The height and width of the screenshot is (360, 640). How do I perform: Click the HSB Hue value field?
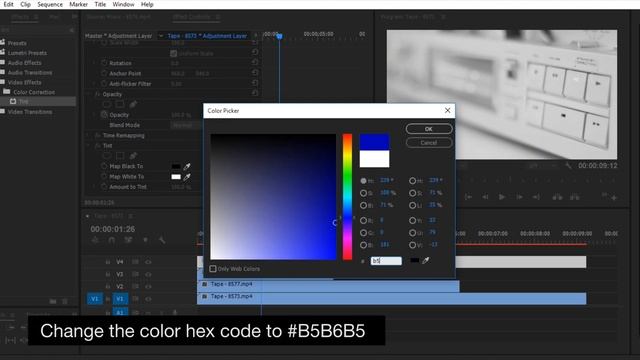[x=386, y=180]
